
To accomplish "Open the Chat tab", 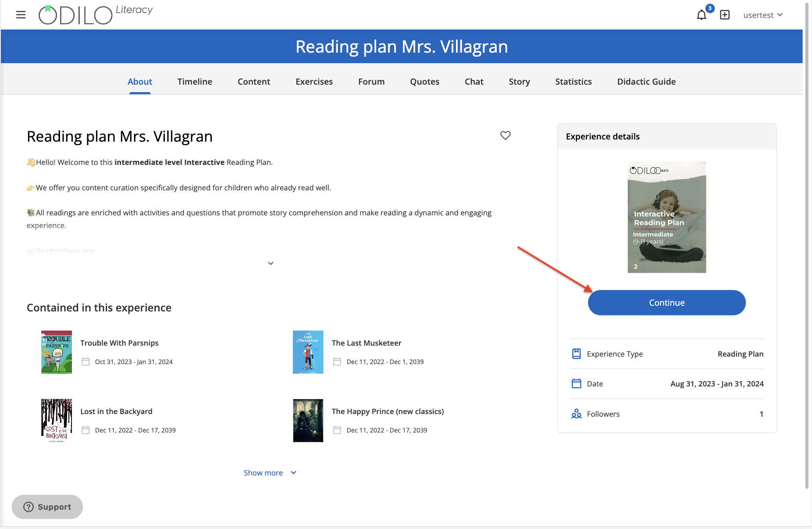I will tap(474, 82).
